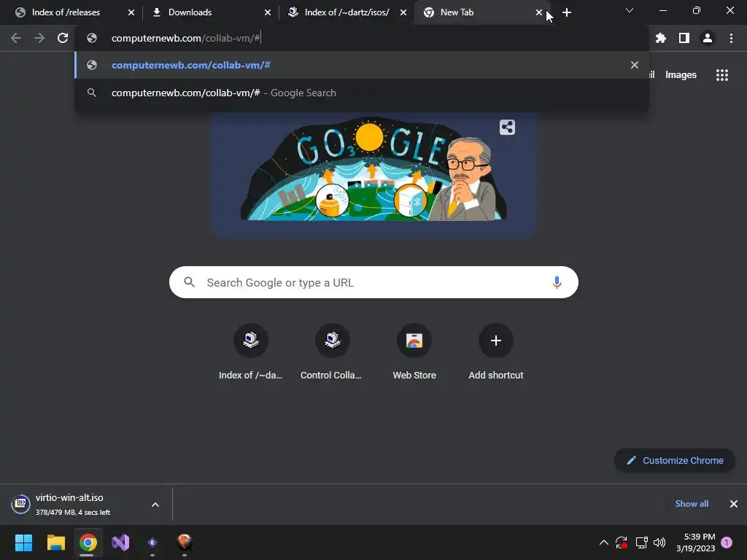The height and width of the screenshot is (560, 747).
Task: Open a new tab with plus button
Action: click(x=566, y=12)
